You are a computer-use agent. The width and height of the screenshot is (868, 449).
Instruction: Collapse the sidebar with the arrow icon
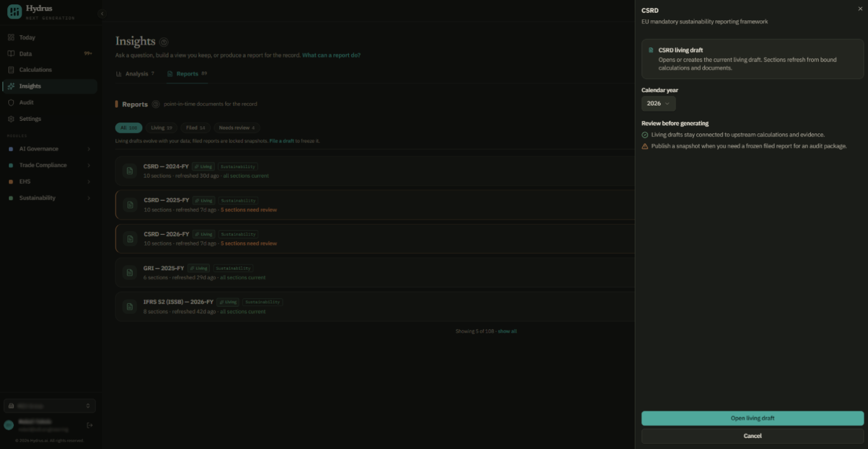(102, 14)
